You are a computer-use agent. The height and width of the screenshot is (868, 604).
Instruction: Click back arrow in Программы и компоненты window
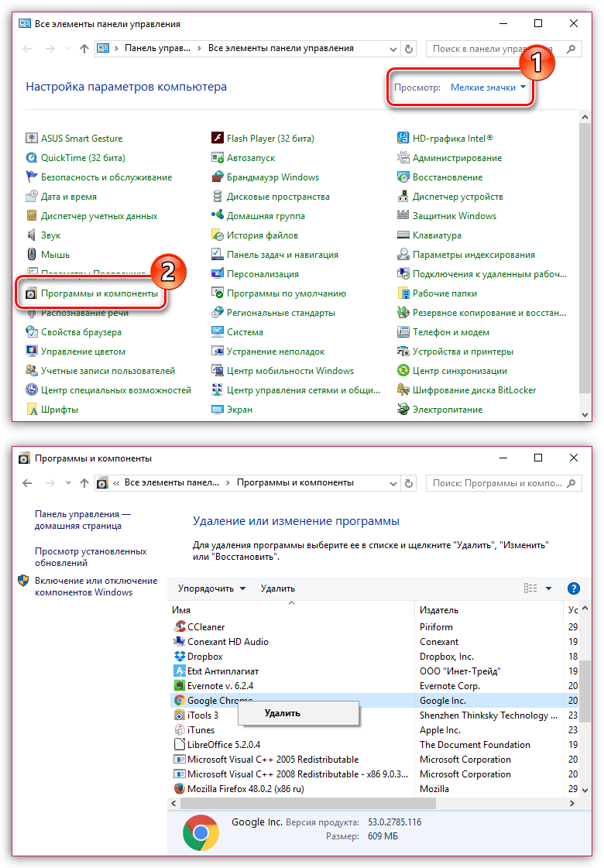pyautogui.click(x=27, y=483)
